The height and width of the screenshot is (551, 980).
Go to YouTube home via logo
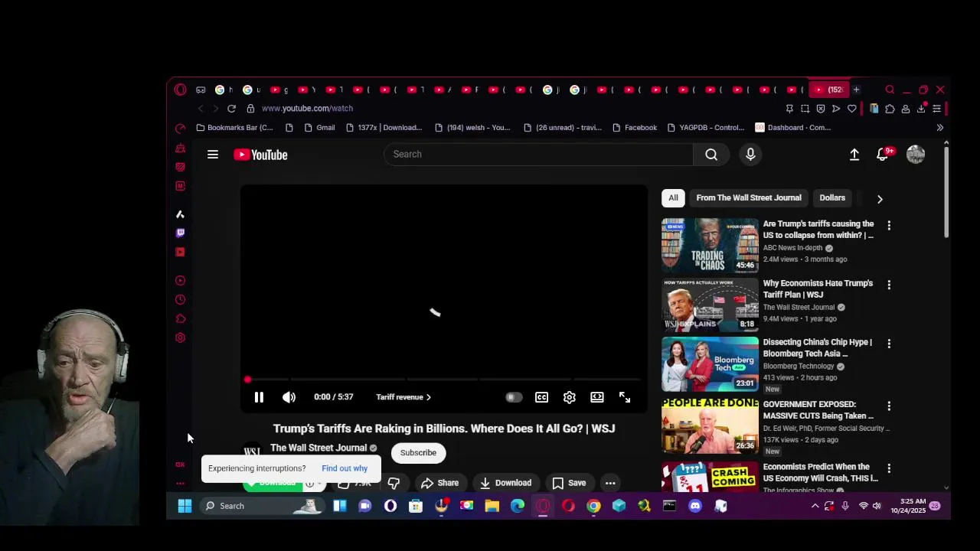[x=260, y=155]
